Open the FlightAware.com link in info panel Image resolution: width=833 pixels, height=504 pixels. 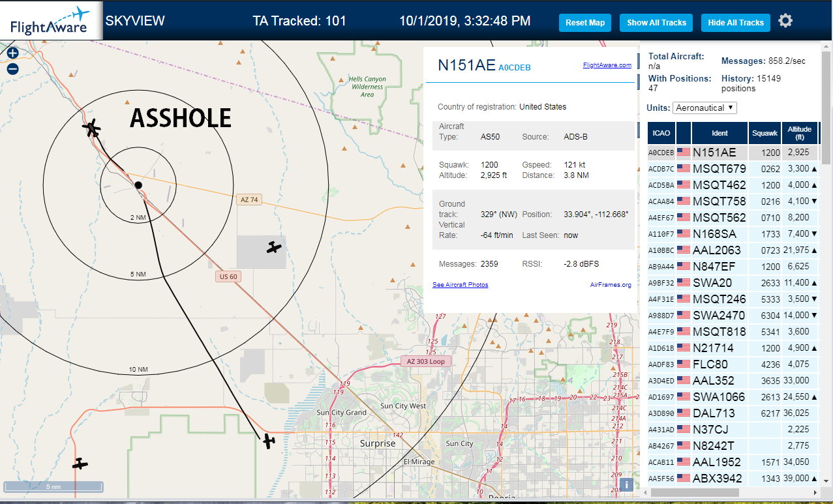click(x=607, y=65)
